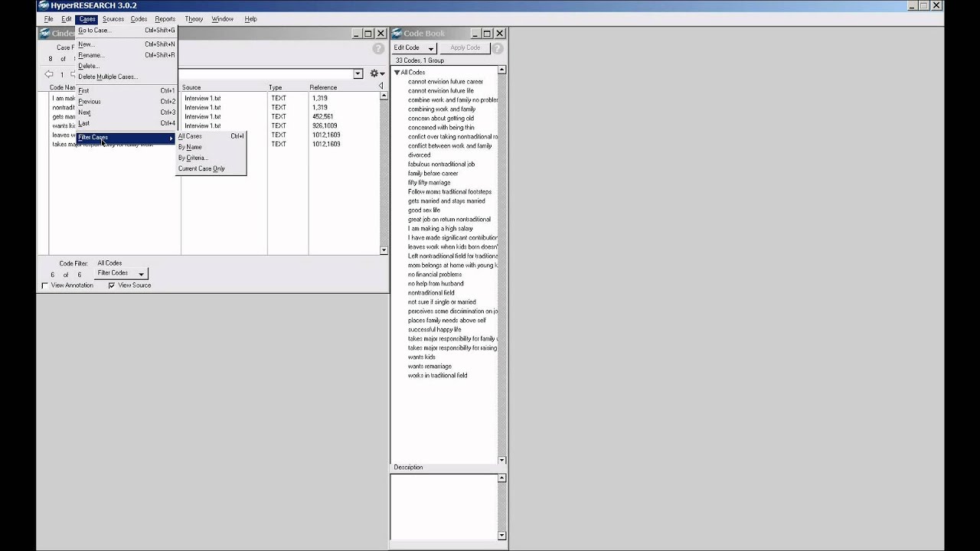Screen dimensions: 980x551
Task: Select code 'successful happy life'
Action: (434, 330)
